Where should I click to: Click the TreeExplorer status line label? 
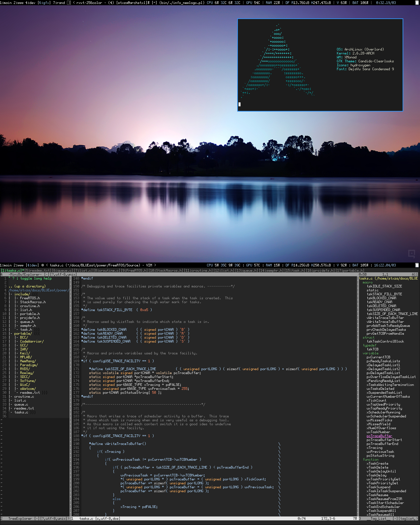20,519
